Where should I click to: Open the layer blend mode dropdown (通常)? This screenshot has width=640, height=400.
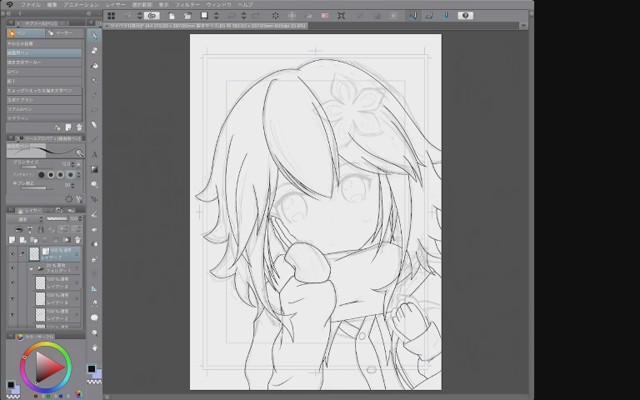(x=27, y=219)
